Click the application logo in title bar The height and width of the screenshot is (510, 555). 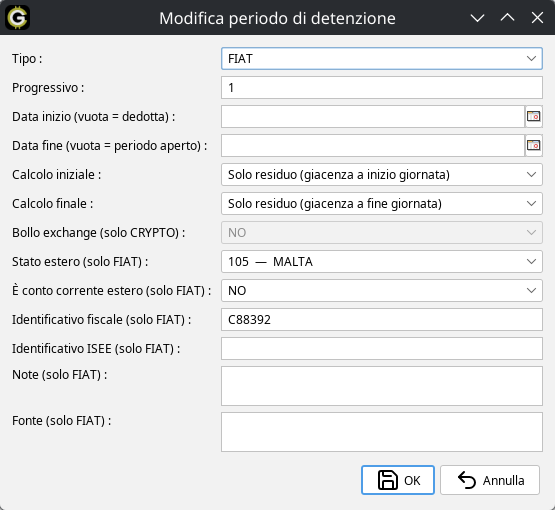click(17, 18)
